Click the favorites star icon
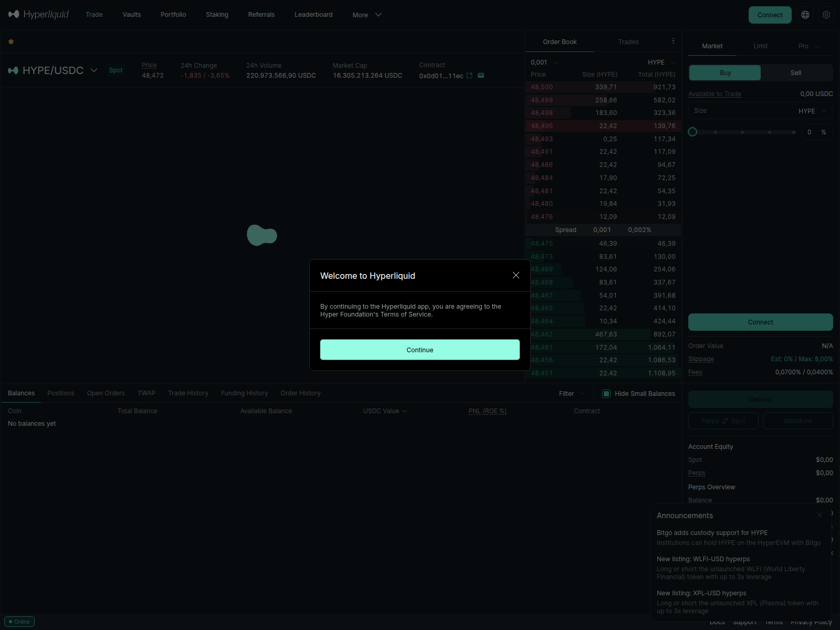This screenshot has height=630, width=840. coord(11,41)
